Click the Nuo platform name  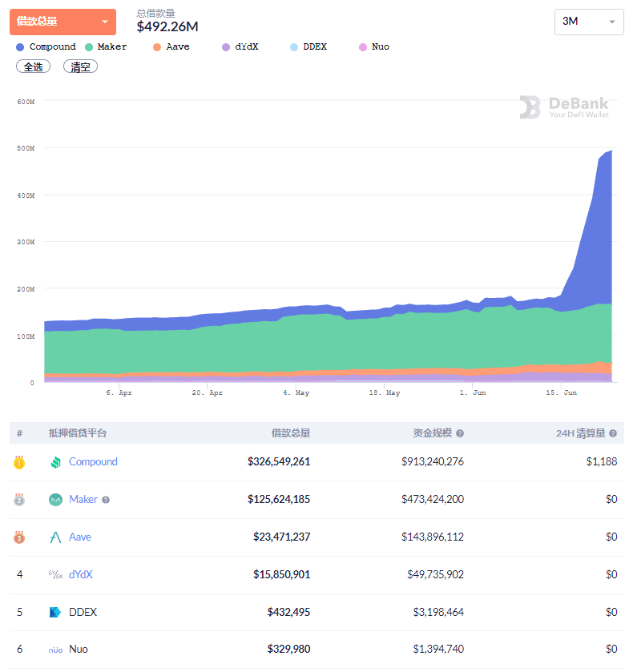[79, 650]
